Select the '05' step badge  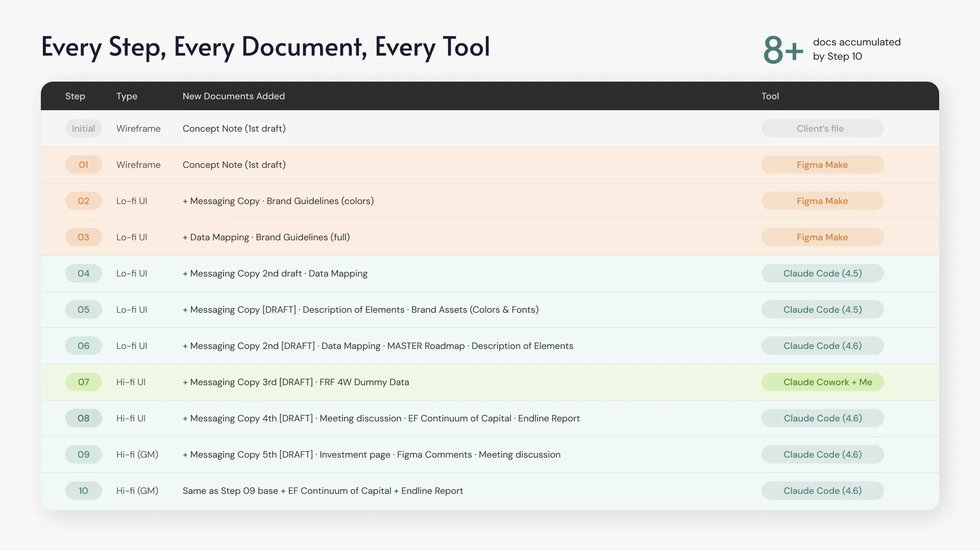(x=84, y=310)
